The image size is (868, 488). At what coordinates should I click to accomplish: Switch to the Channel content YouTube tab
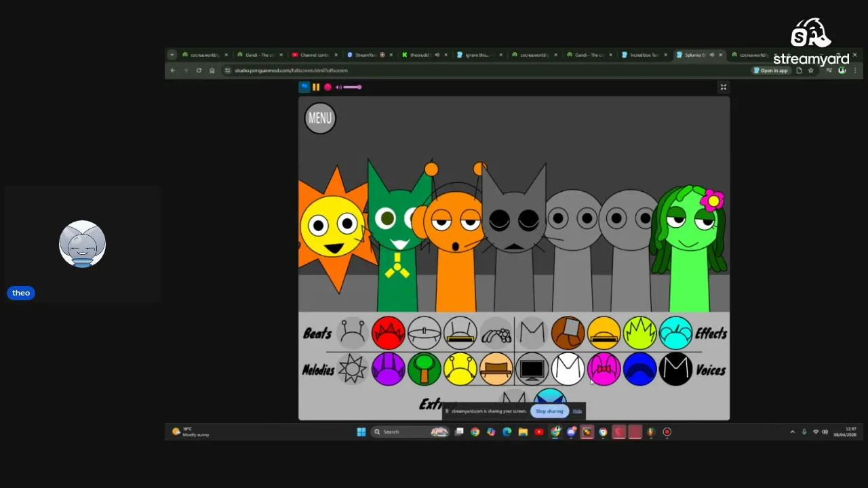pos(314,55)
